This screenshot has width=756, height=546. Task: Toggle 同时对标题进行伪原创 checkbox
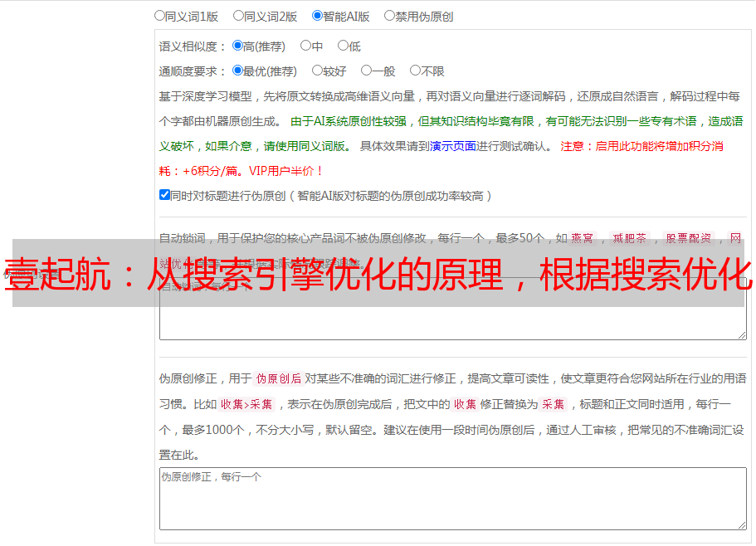164,195
